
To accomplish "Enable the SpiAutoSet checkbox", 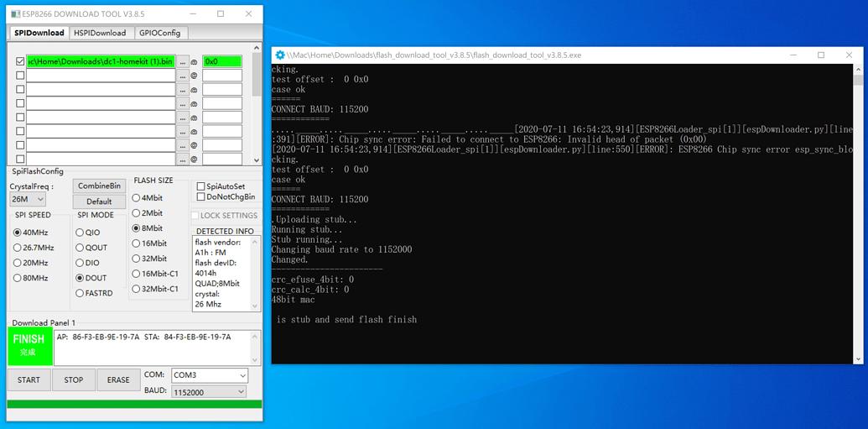I will click(x=201, y=186).
